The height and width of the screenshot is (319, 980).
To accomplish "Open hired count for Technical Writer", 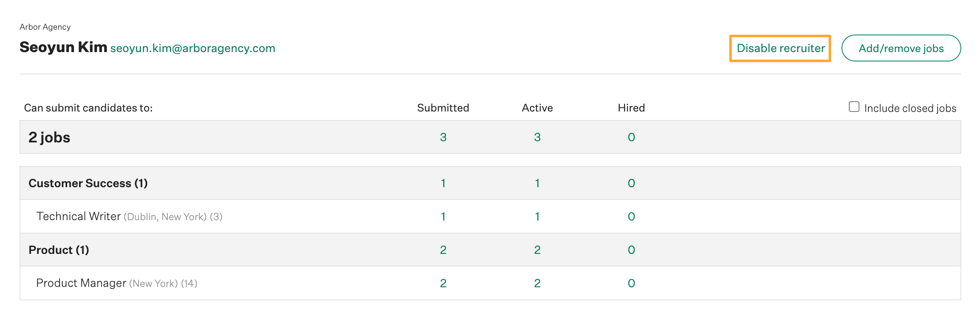I will (x=631, y=216).
